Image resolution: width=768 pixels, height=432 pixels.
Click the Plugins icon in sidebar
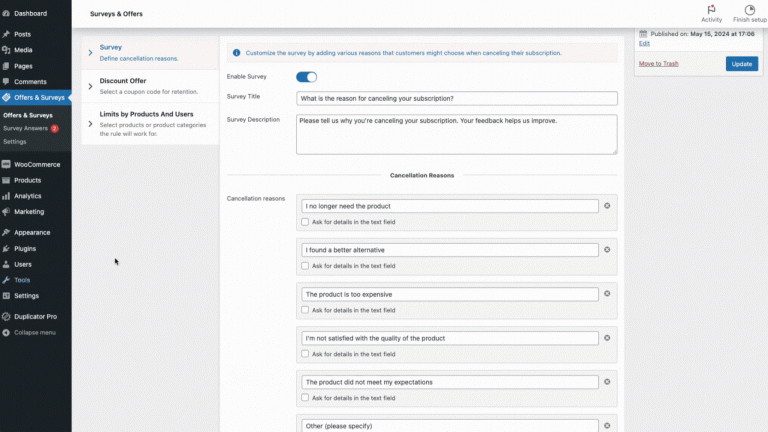tap(6, 248)
